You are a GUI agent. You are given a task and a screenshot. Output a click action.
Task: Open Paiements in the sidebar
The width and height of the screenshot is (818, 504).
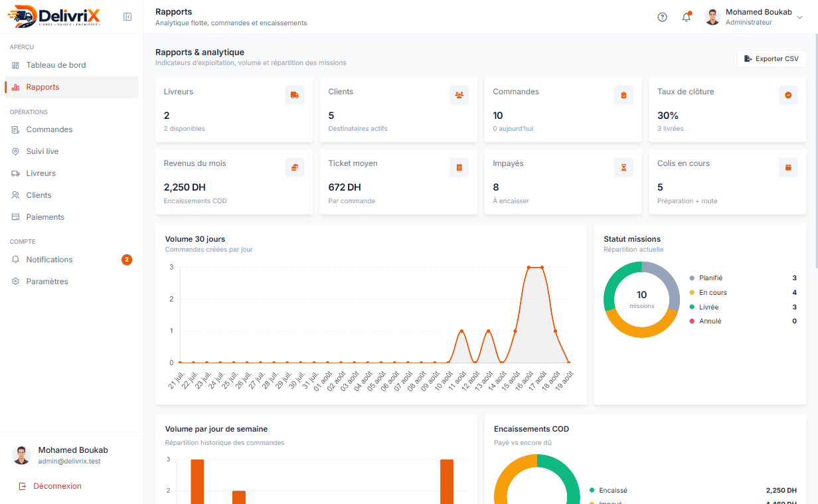71,217
